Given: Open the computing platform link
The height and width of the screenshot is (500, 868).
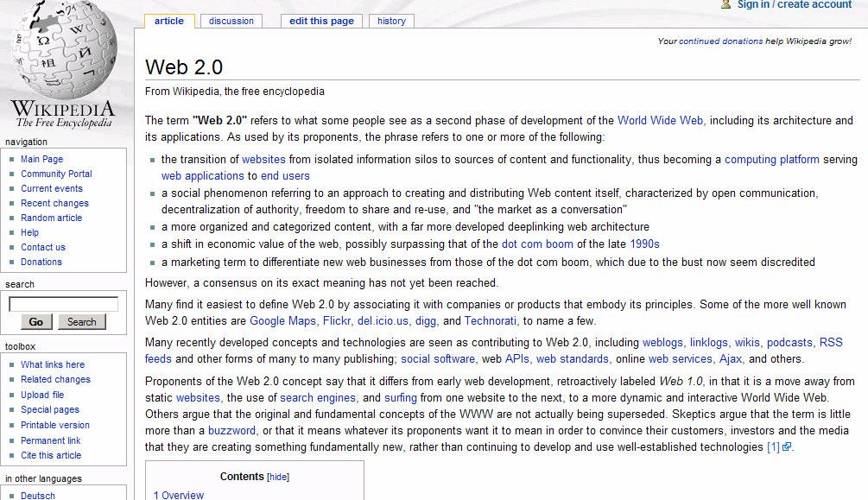Looking at the screenshot, I should tap(771, 160).
